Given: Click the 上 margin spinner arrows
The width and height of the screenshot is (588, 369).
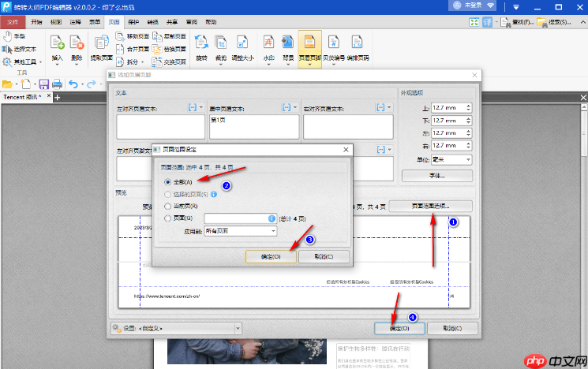Looking at the screenshot, I should (469, 108).
